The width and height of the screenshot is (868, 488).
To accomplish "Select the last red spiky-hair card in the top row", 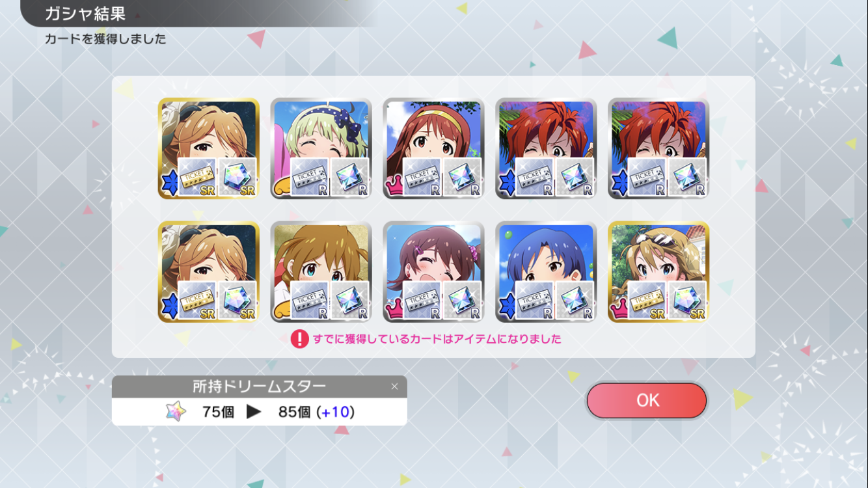I will (x=658, y=148).
